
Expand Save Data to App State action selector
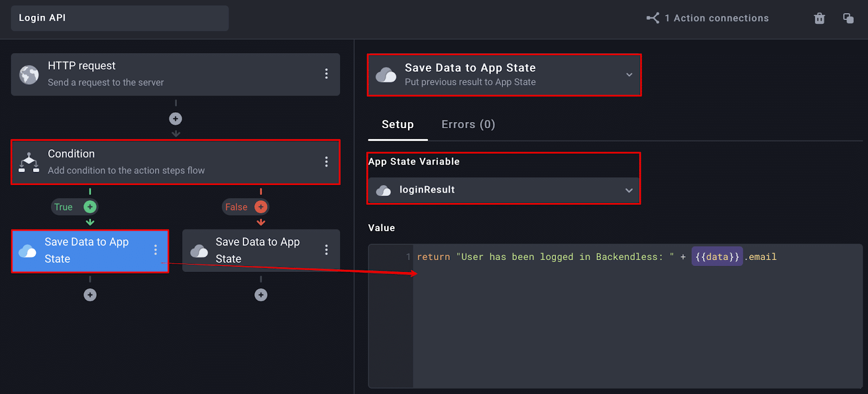(629, 75)
